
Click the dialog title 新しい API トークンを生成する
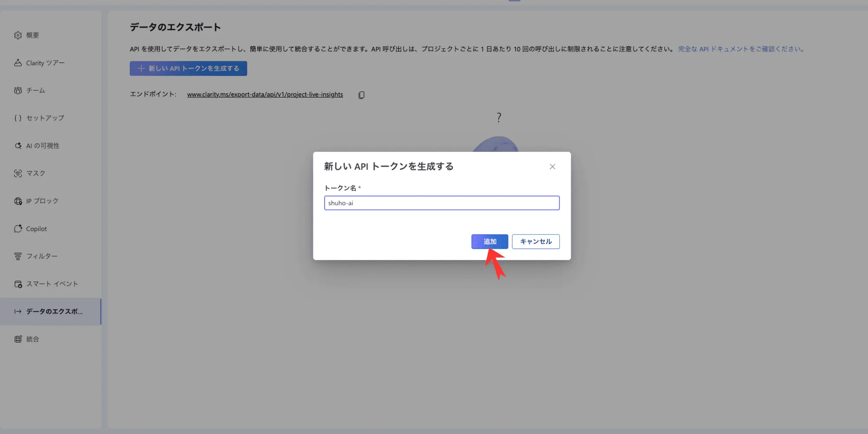click(389, 167)
